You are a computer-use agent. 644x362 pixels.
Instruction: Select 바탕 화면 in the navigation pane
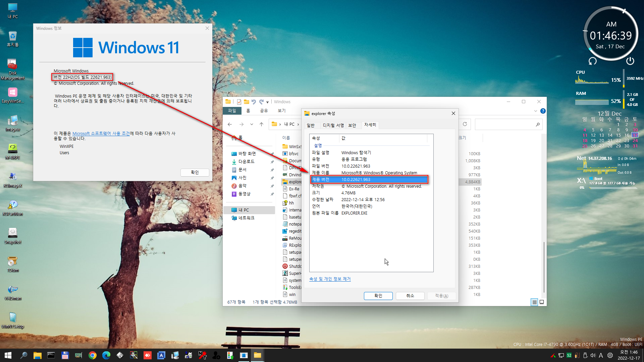coord(247,154)
